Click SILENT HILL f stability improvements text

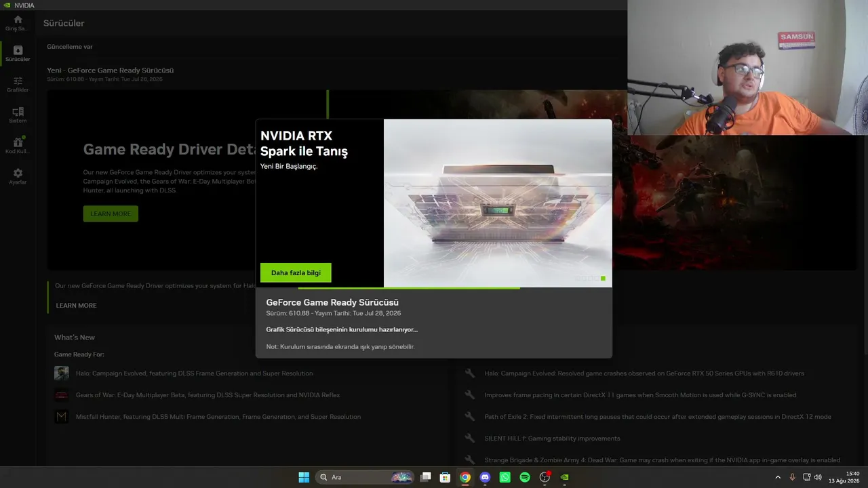tap(552, 439)
